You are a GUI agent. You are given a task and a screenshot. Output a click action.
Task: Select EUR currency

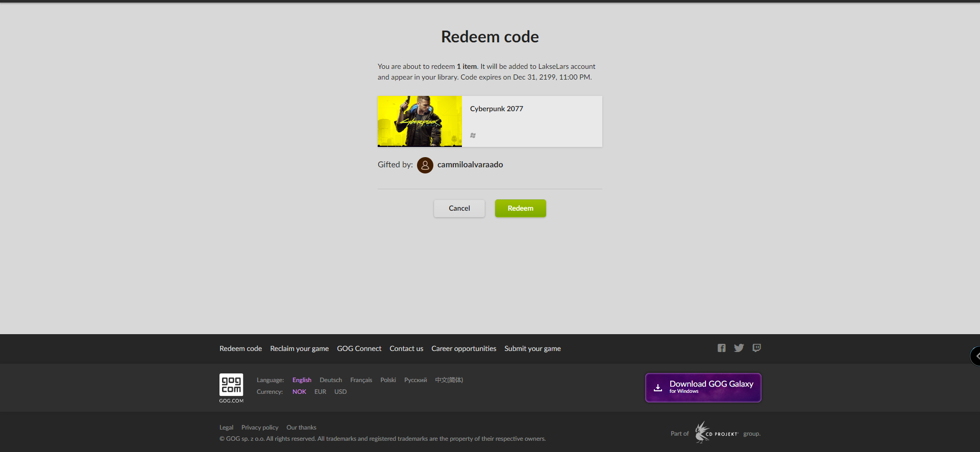click(320, 392)
